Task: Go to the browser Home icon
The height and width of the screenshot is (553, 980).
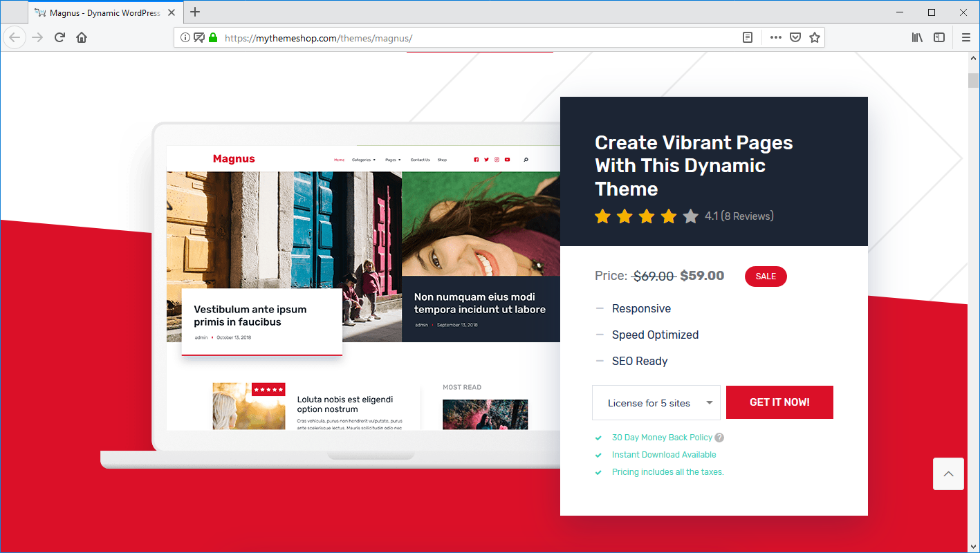Action: pos(82,38)
